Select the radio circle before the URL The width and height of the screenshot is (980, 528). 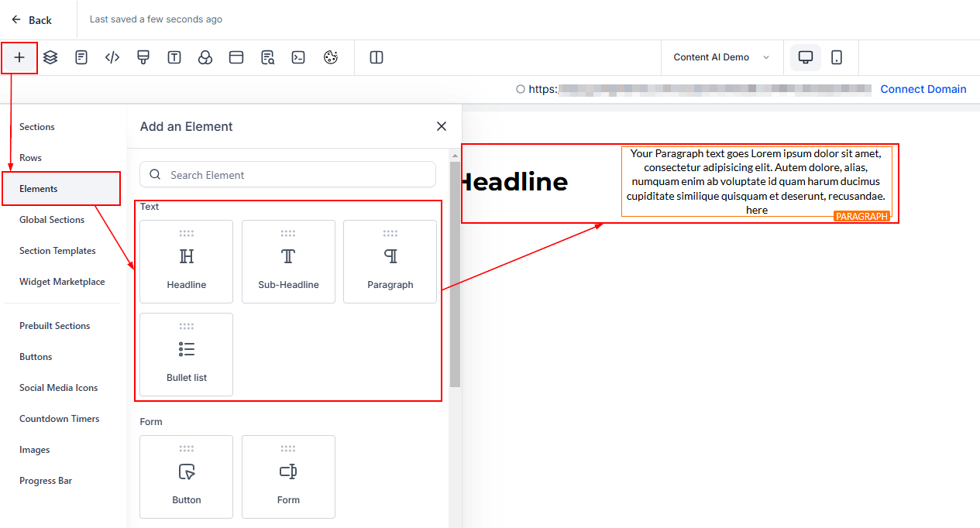click(x=521, y=89)
